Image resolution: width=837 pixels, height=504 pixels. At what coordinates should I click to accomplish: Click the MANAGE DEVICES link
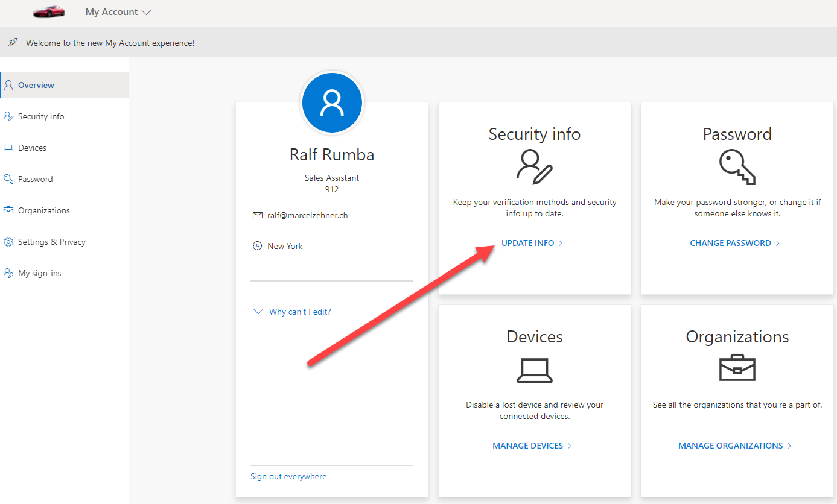528,446
